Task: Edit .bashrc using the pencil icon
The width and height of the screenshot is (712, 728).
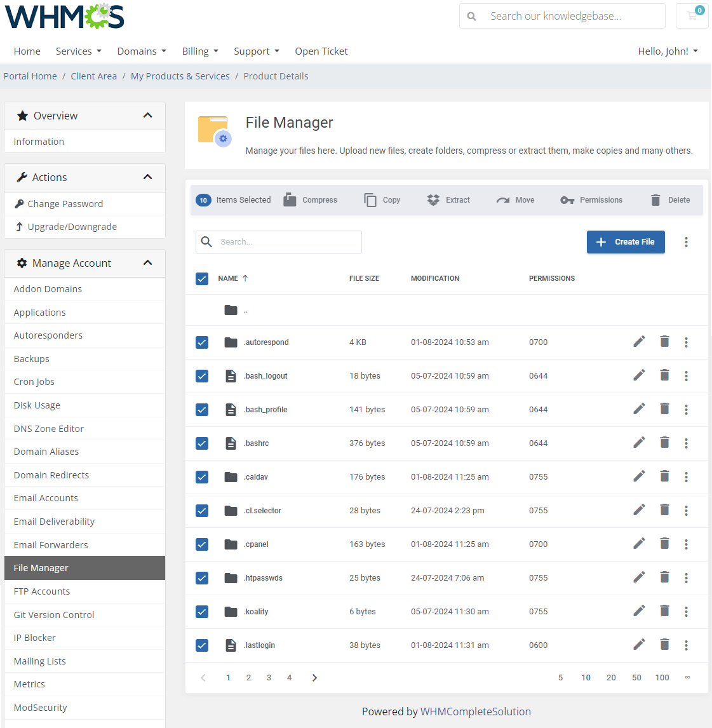Action: tap(639, 443)
